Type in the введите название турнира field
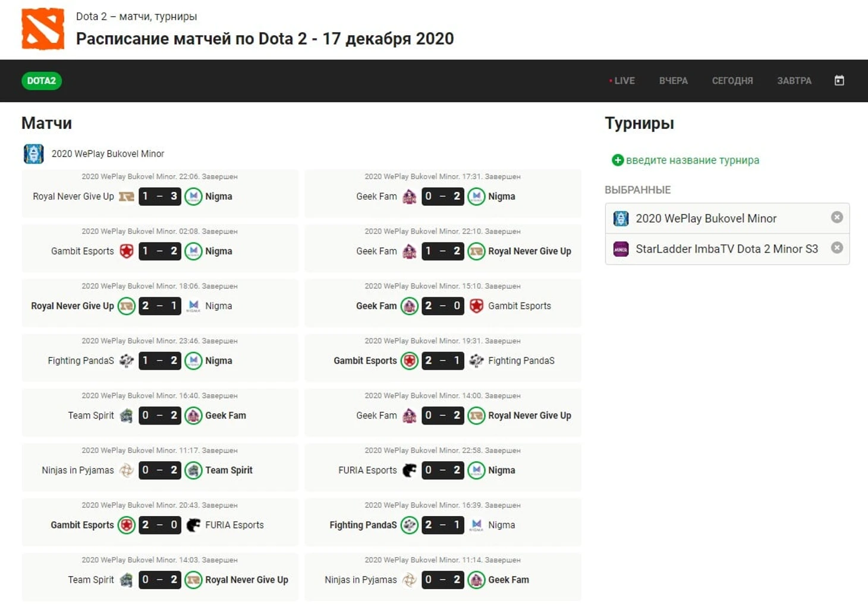Viewport: 868px width, 607px height. 692,160
